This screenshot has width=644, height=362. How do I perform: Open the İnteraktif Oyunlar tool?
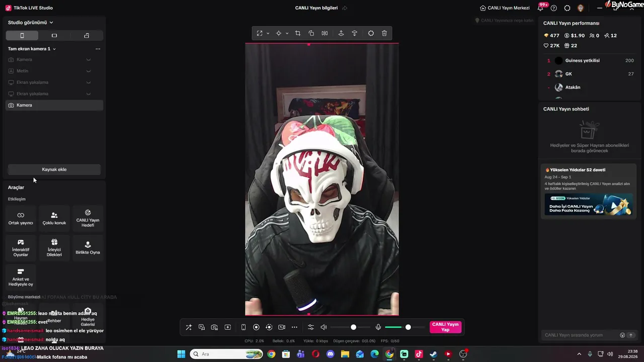pos(21,248)
